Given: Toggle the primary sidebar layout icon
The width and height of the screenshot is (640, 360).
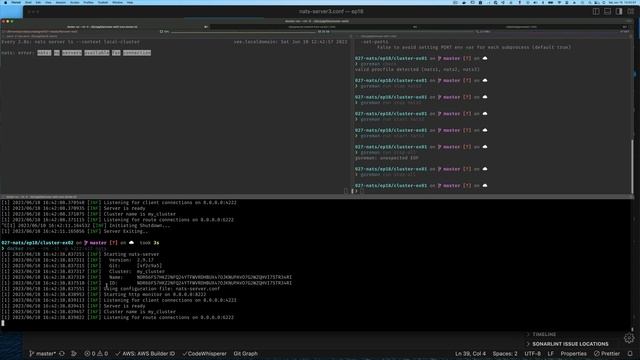Looking at the screenshot, I should (596, 11).
